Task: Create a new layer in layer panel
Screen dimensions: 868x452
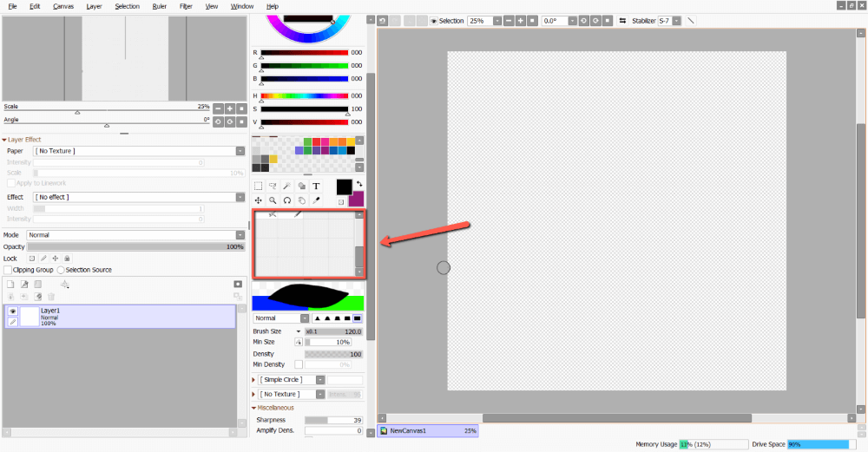Action: [x=10, y=284]
